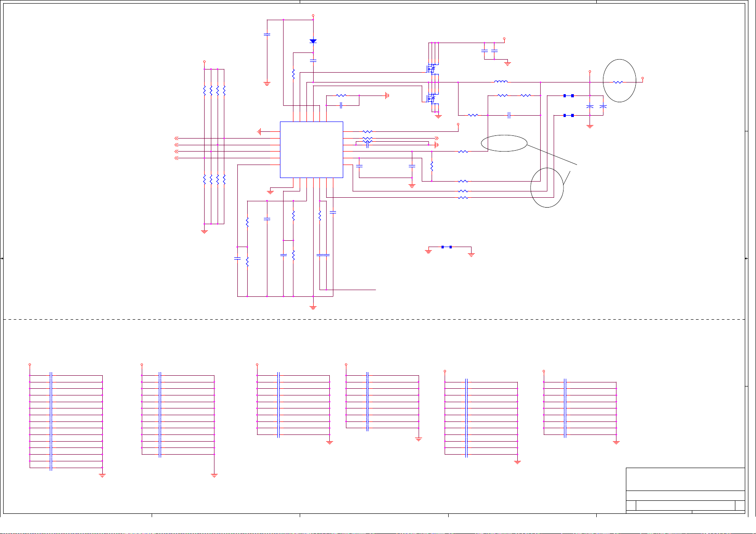Select the lower blue jumper near the output capacitors
Screen dimensions: 756x534
(568, 115)
